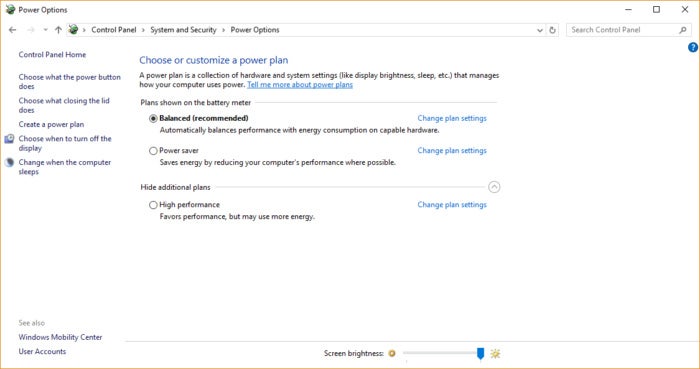The width and height of the screenshot is (700, 369).
Task: Open the blue Help question mark
Action: point(693,47)
